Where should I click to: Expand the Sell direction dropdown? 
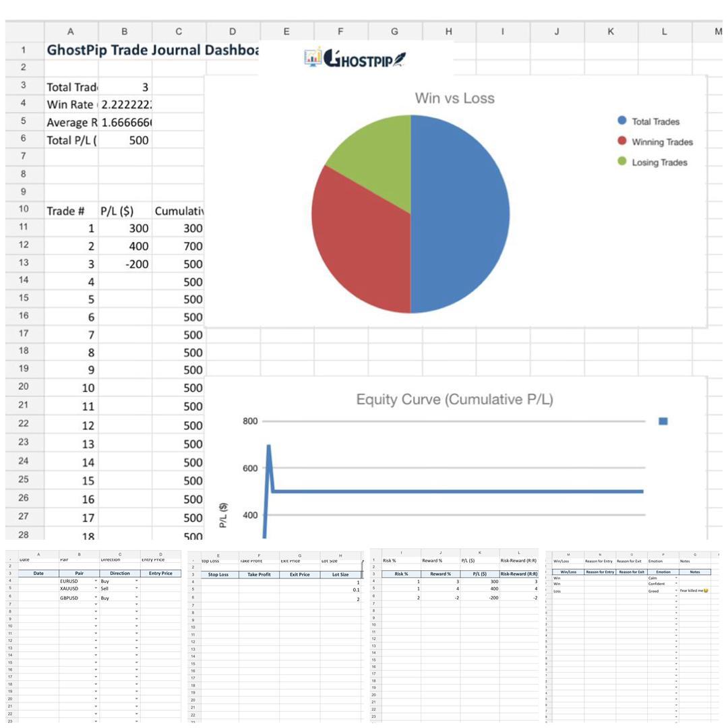click(x=136, y=588)
